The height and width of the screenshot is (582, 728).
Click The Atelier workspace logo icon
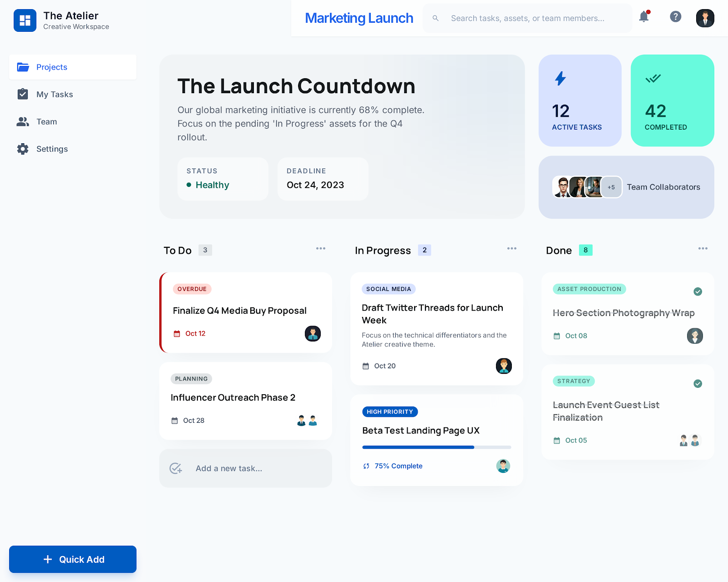coord(25,20)
